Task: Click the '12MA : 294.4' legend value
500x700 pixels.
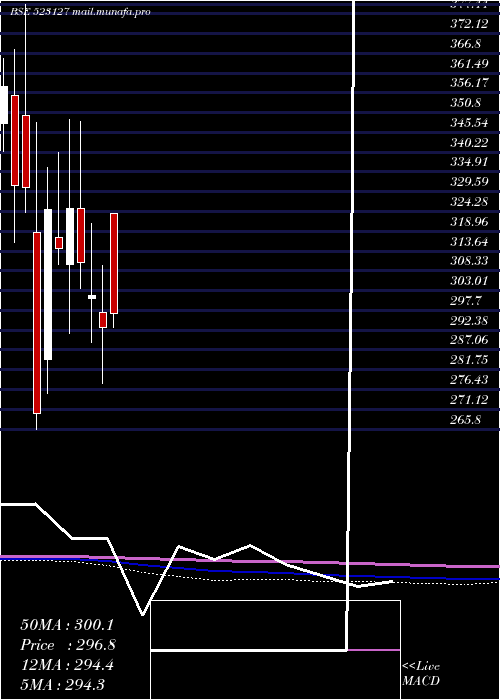Action: pyautogui.click(x=67, y=665)
